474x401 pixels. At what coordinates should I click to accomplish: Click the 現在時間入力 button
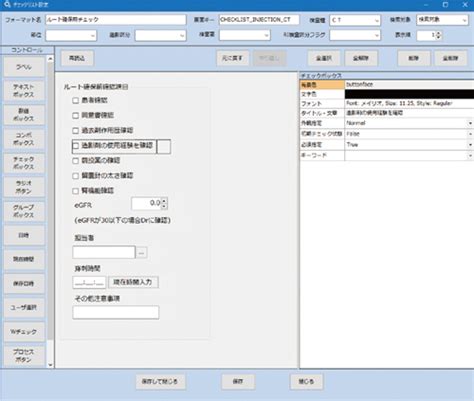[133, 282]
